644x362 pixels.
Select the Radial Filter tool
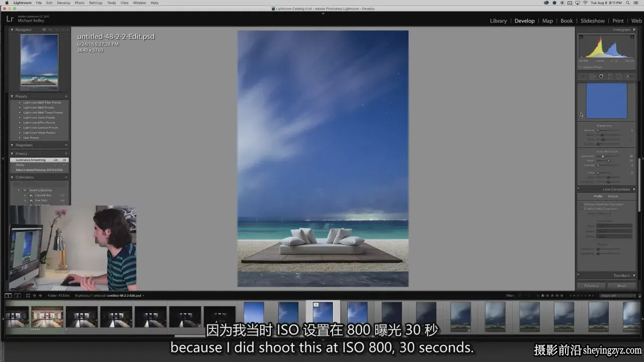[619, 76]
